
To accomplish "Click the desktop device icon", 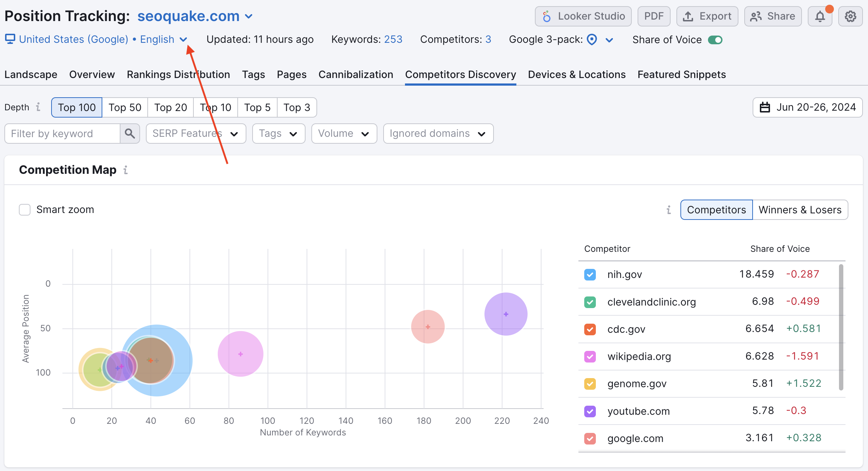I will (x=10, y=39).
